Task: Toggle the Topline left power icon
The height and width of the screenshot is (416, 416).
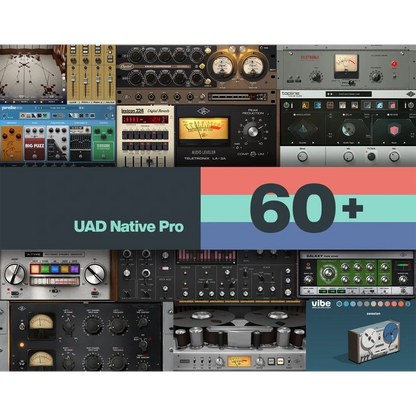Action: pyautogui.click(x=286, y=105)
